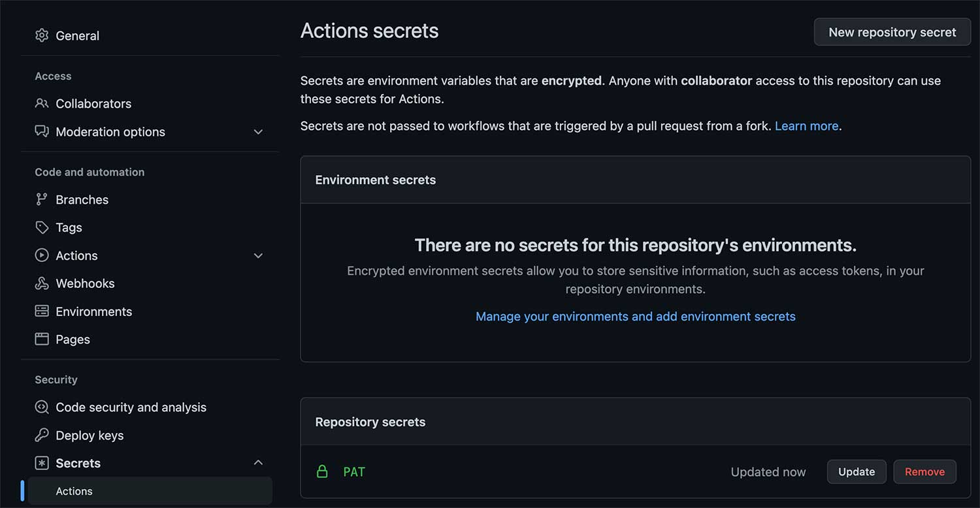This screenshot has height=508, width=980.
Task: Follow the Learn more link
Action: pos(806,126)
